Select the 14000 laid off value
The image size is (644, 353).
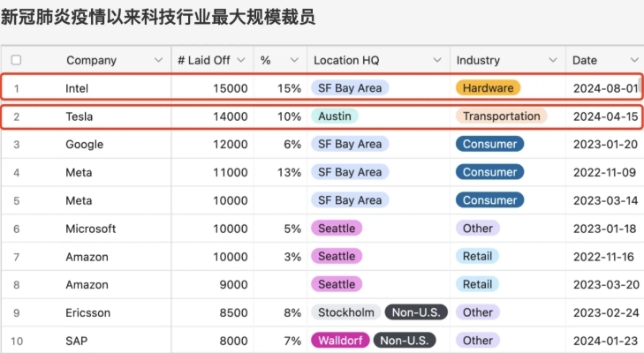[x=231, y=116]
